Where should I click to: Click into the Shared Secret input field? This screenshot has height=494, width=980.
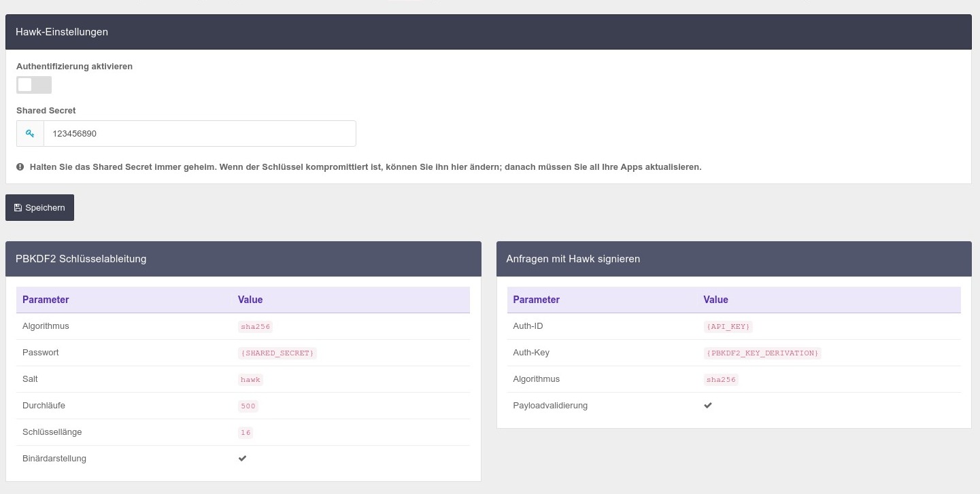pos(199,134)
